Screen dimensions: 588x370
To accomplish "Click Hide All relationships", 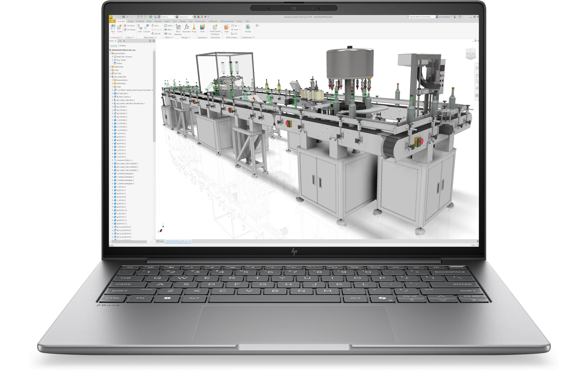I will tap(156, 34).
